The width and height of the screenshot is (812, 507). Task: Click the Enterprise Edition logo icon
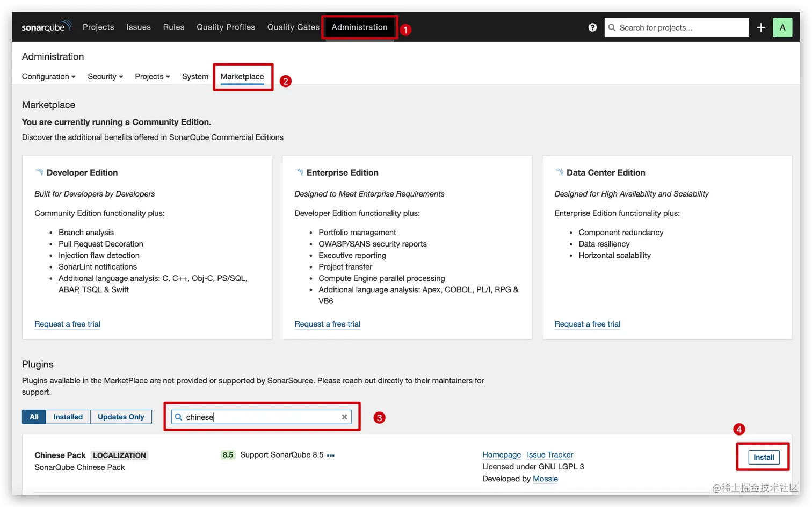coord(299,172)
